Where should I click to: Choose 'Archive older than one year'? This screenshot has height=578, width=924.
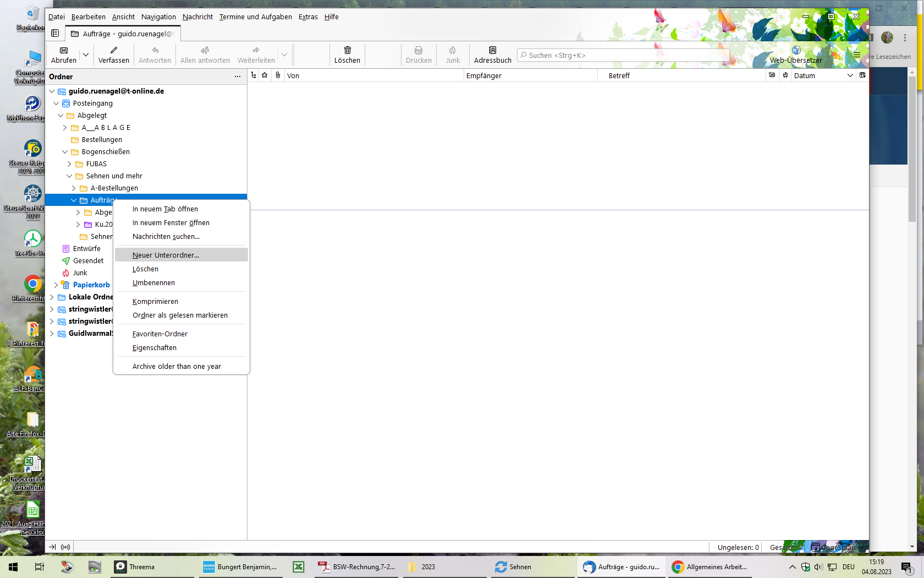182,367
